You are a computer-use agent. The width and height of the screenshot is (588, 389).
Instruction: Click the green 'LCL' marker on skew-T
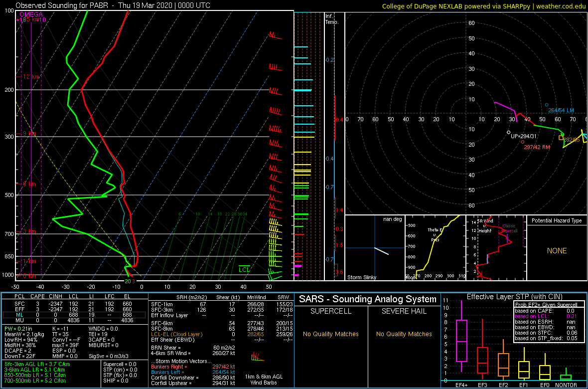pos(244,269)
